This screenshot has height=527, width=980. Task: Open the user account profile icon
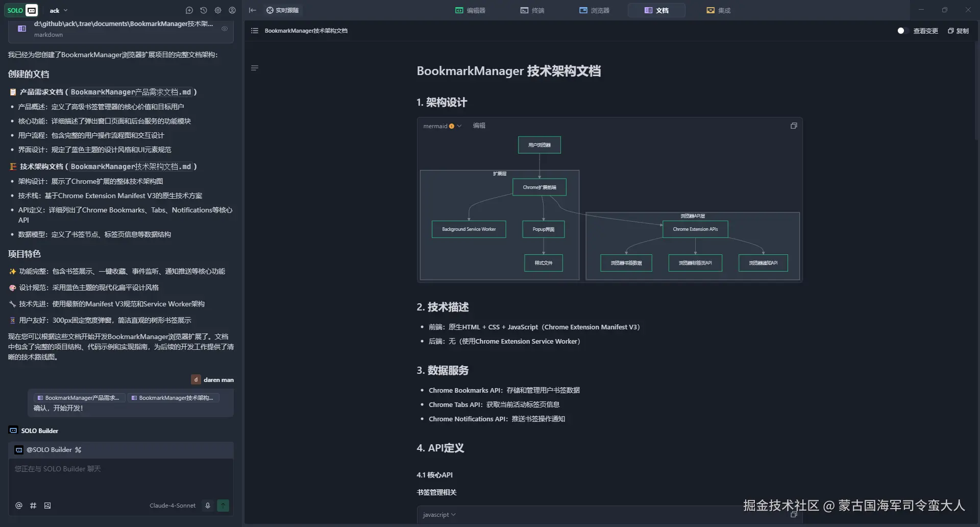[x=232, y=10]
